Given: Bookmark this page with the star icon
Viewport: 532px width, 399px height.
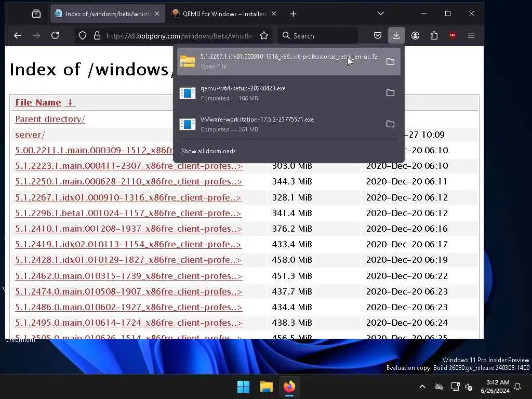Looking at the screenshot, I should [x=264, y=36].
